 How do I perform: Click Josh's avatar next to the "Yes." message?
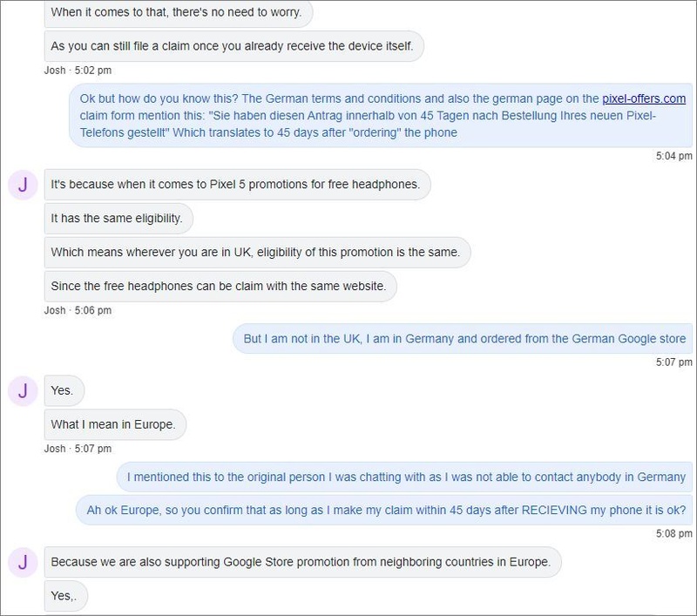click(23, 391)
